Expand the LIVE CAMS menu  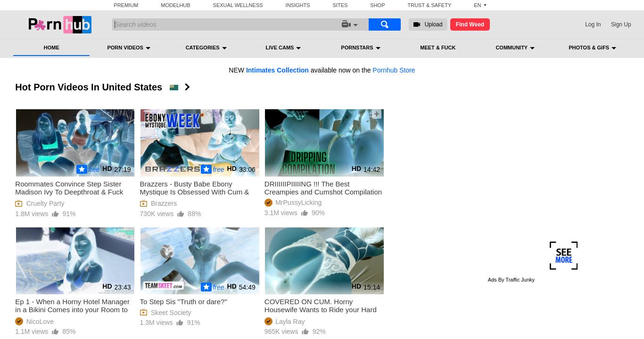[x=283, y=48]
